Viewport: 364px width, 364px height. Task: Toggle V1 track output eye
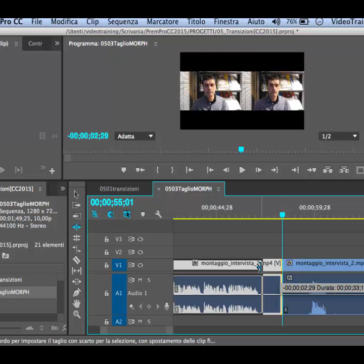click(140, 265)
